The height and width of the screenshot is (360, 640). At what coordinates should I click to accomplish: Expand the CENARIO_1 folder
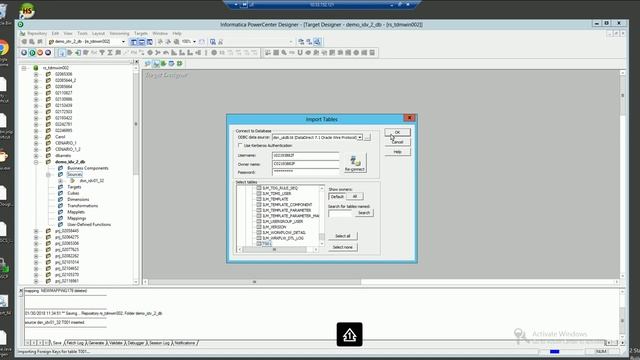click(36, 143)
